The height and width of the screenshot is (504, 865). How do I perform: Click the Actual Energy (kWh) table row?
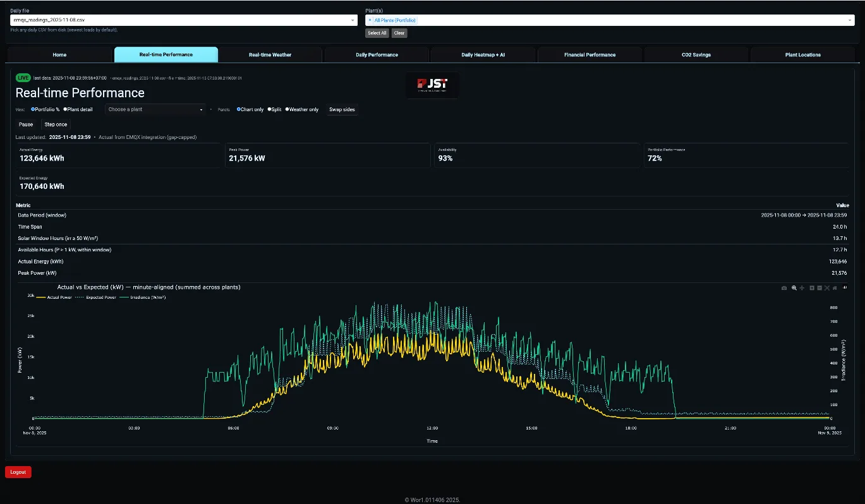tap(433, 261)
